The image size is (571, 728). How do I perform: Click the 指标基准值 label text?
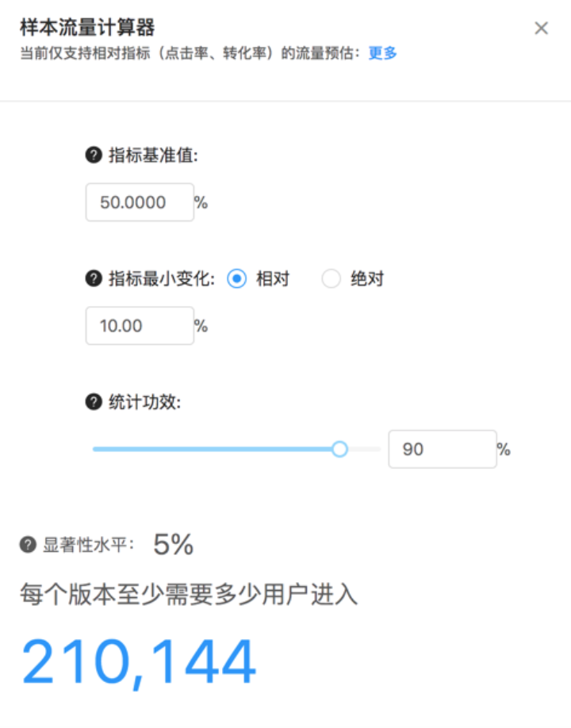pyautogui.click(x=153, y=155)
